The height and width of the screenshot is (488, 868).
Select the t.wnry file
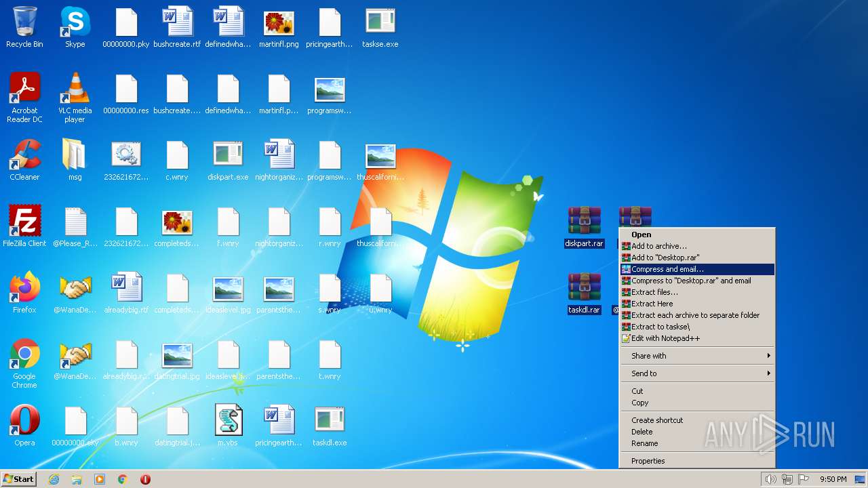tap(330, 359)
